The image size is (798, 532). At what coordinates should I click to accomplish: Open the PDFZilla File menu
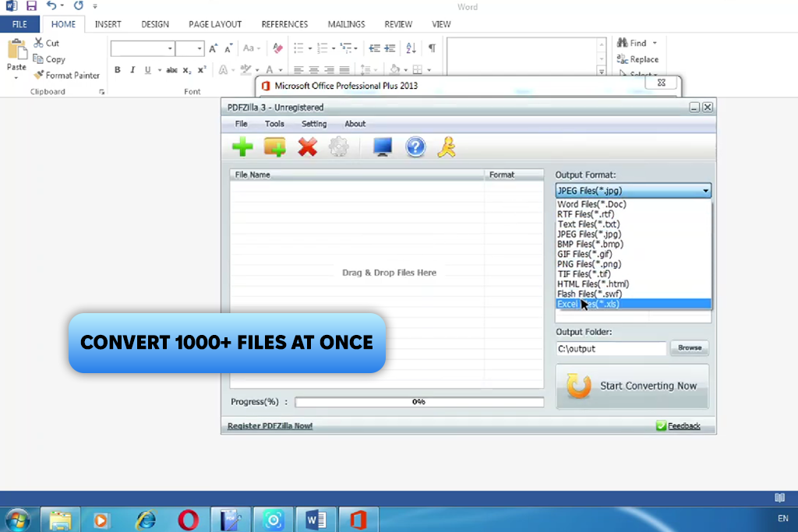click(242, 124)
